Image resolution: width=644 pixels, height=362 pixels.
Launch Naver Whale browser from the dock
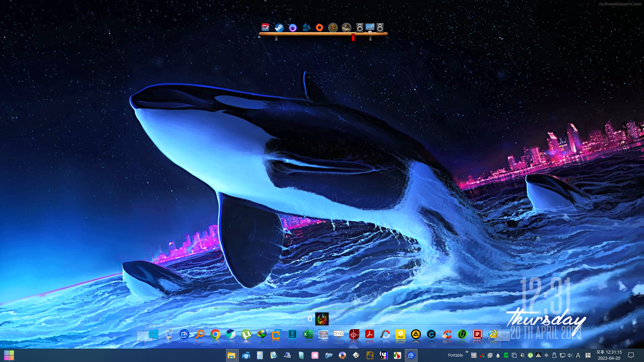tap(231, 334)
